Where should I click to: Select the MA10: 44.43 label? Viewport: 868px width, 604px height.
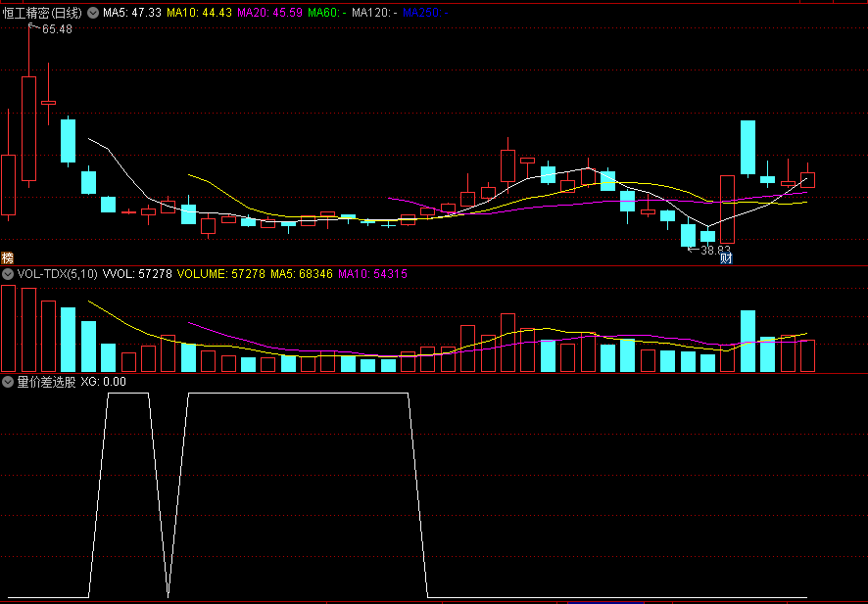(199, 12)
